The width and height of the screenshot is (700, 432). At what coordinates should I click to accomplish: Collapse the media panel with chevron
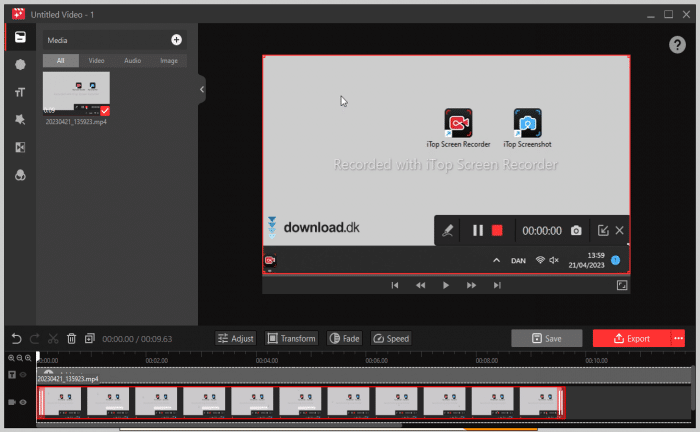(202, 89)
